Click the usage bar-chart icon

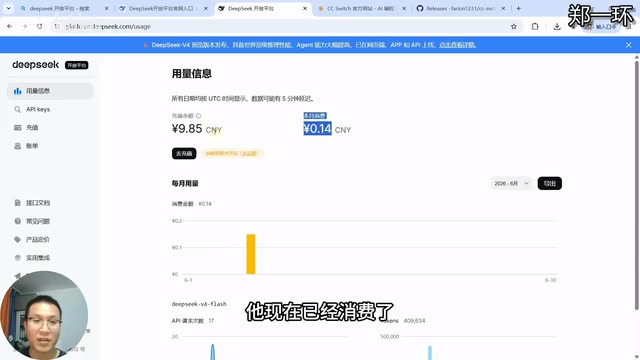pyautogui.click(x=18, y=91)
